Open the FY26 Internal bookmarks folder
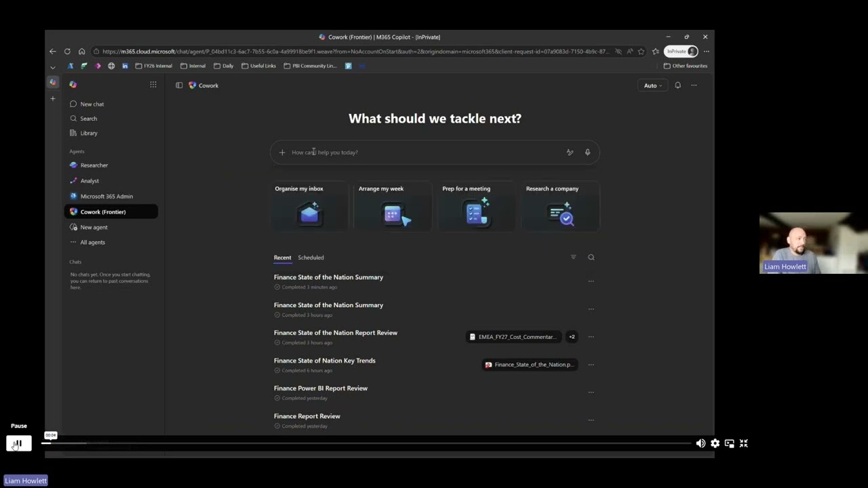 point(154,66)
